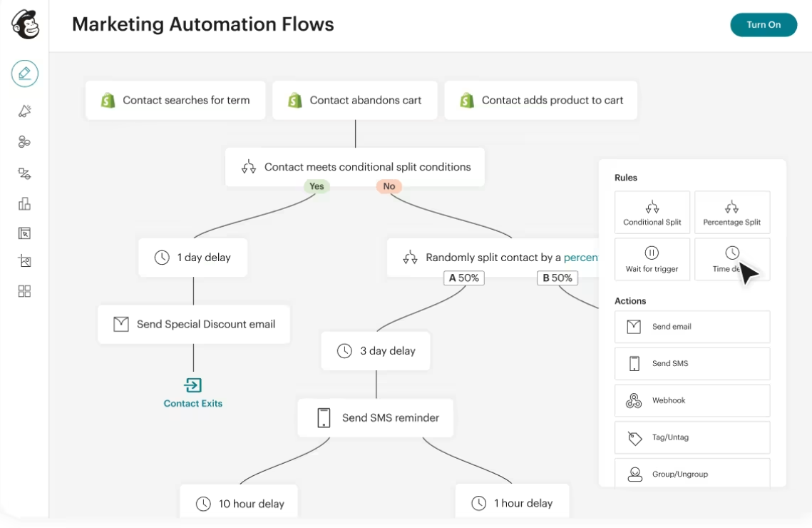Add the Send SMS action
The height and width of the screenshot is (528, 812).
(x=692, y=364)
